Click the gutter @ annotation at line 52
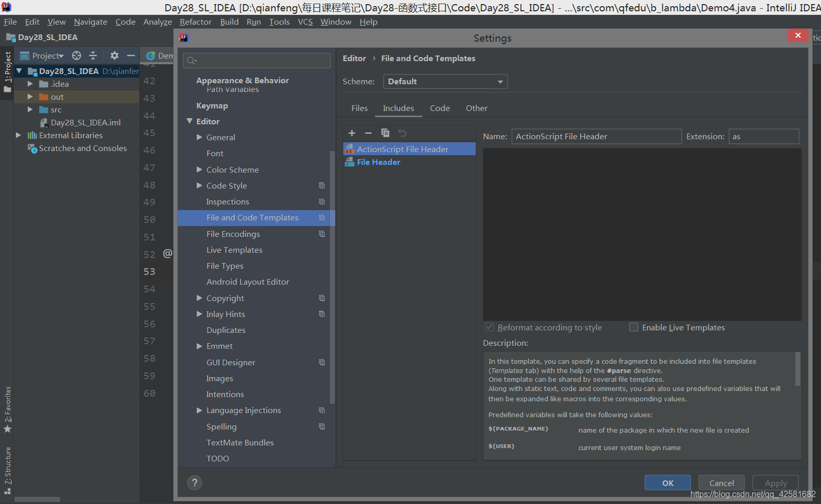The width and height of the screenshot is (821, 504). [167, 253]
